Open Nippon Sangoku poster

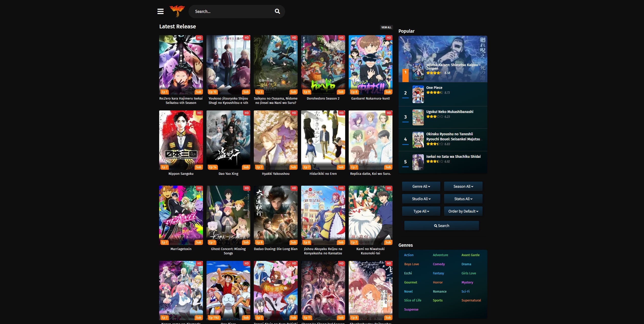tap(181, 140)
